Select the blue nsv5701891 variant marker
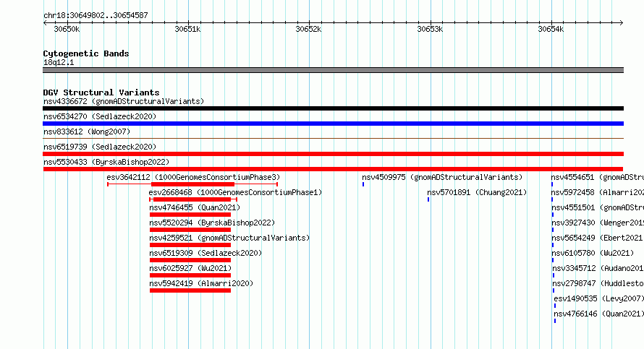Image resolution: width=644 pixels, height=349 pixels. pos(428,199)
